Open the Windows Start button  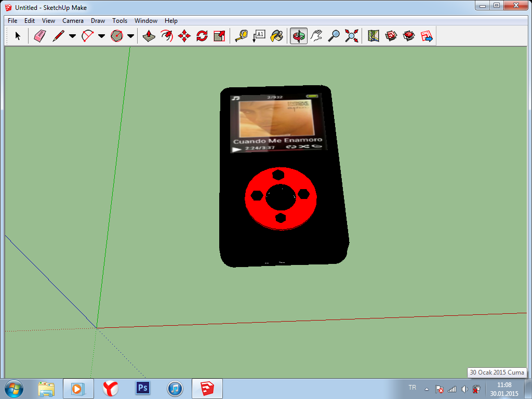[14, 389]
